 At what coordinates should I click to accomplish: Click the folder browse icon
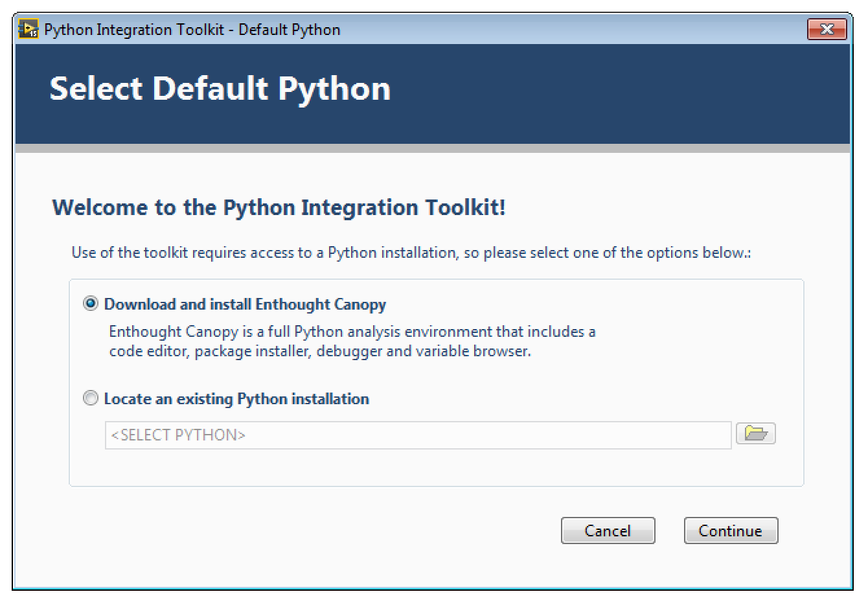point(756,434)
